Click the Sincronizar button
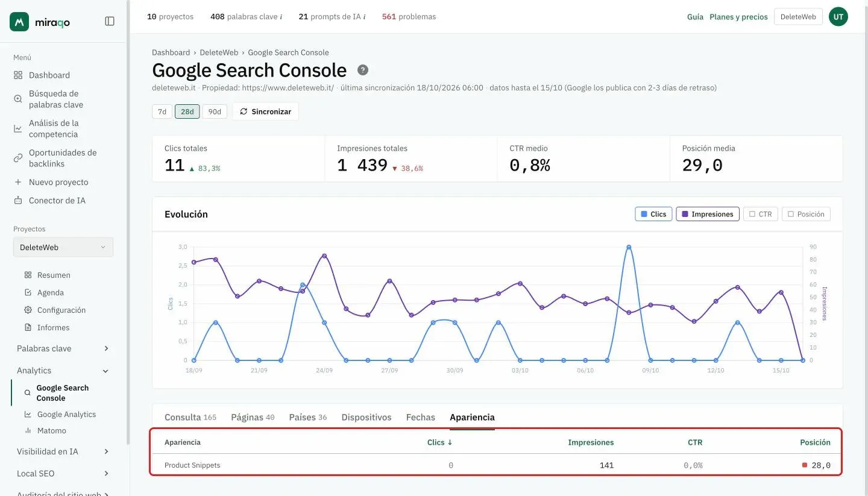The width and height of the screenshot is (868, 496). (265, 111)
